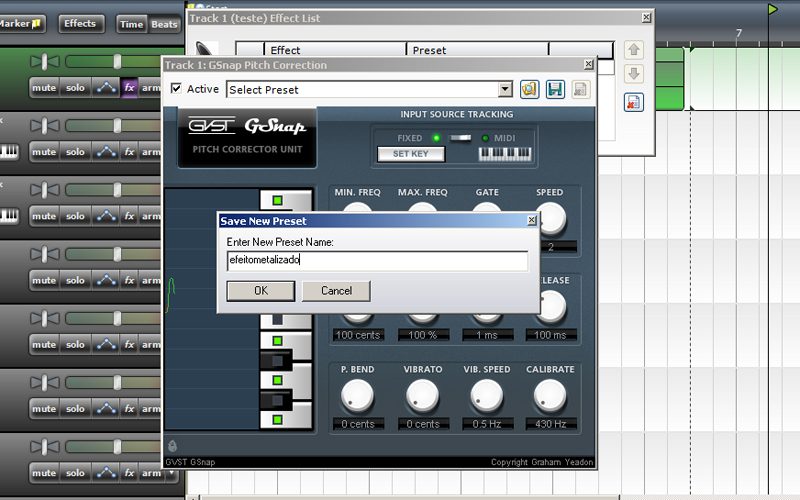Click the 100 cents value display

(x=358, y=335)
